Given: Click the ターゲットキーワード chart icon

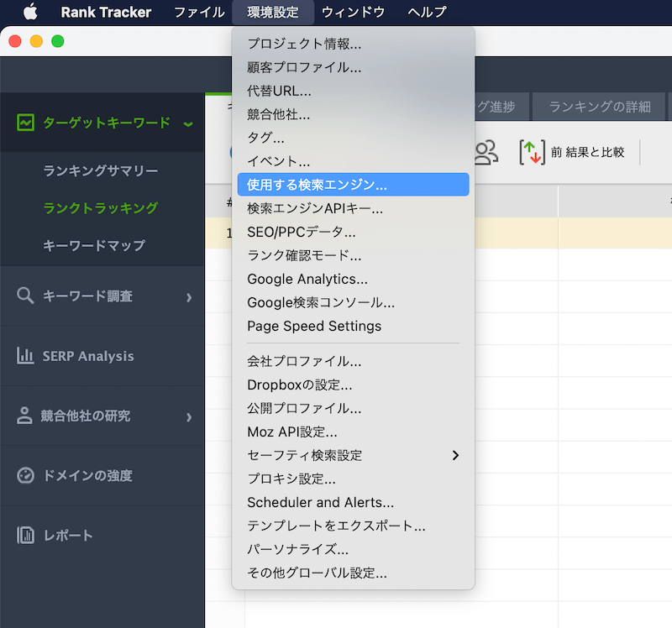Looking at the screenshot, I should click(x=25, y=123).
